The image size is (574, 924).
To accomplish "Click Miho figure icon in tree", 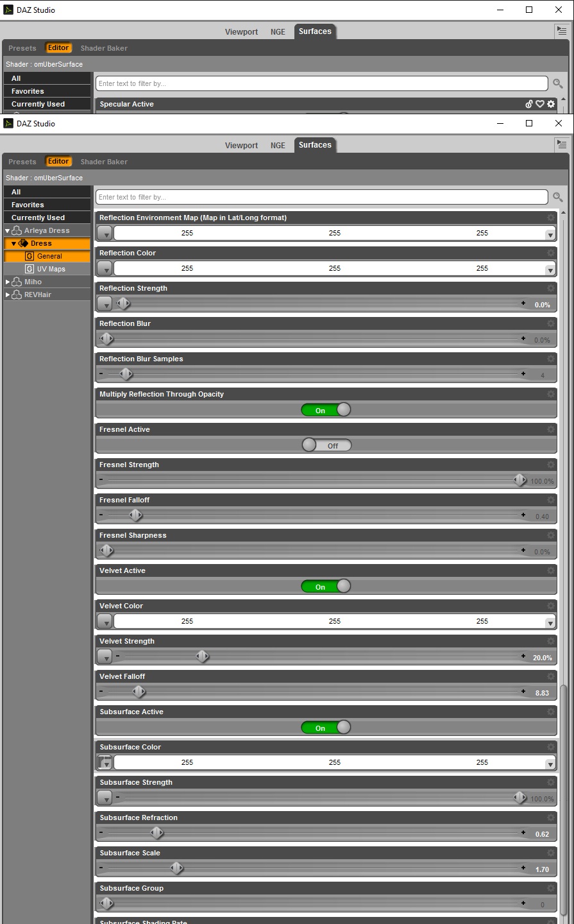I will 17,282.
